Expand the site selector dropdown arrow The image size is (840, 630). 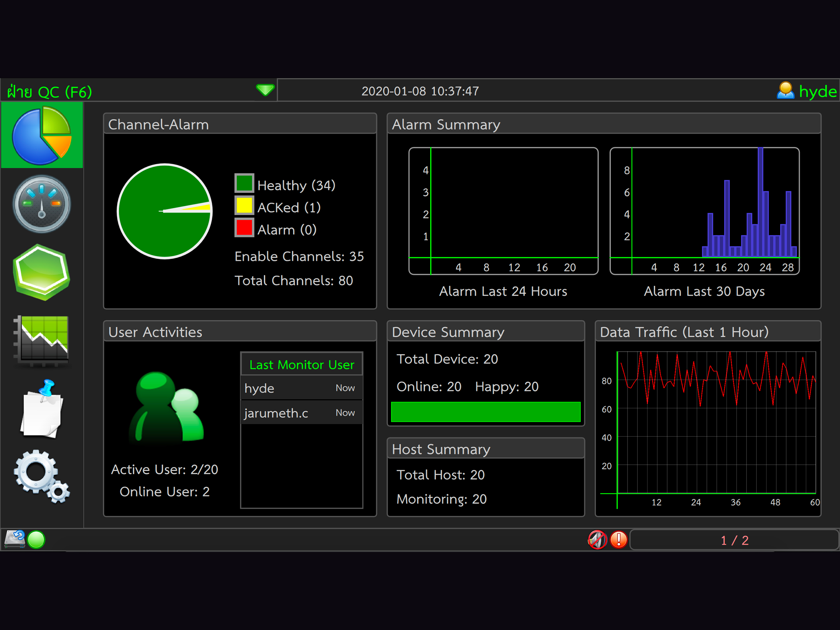pos(265,90)
